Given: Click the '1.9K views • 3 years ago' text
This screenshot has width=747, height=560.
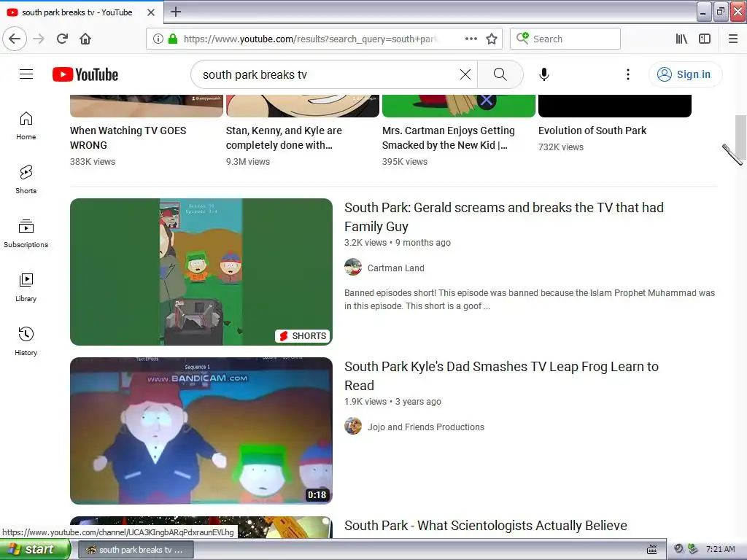Looking at the screenshot, I should click(x=392, y=402).
